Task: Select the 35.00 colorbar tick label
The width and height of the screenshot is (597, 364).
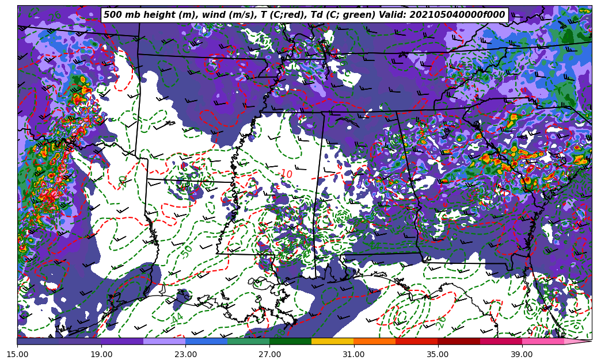Action: (438, 355)
